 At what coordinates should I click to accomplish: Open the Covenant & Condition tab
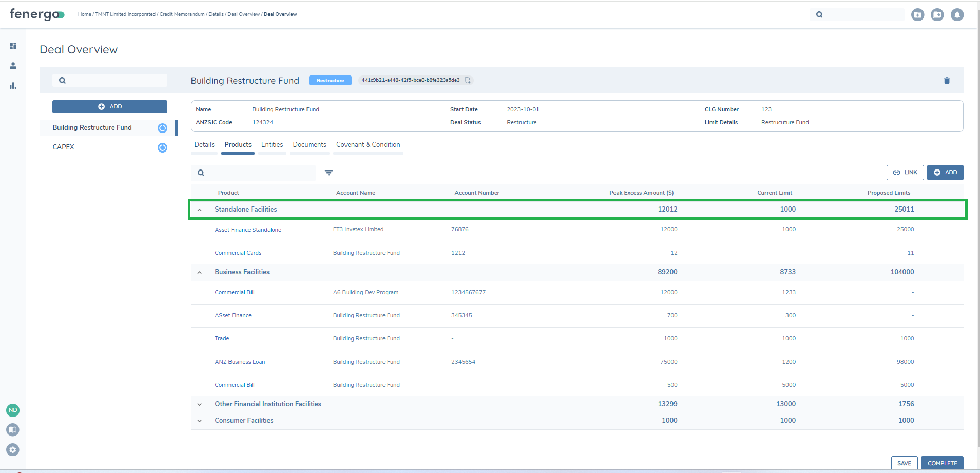click(x=368, y=145)
